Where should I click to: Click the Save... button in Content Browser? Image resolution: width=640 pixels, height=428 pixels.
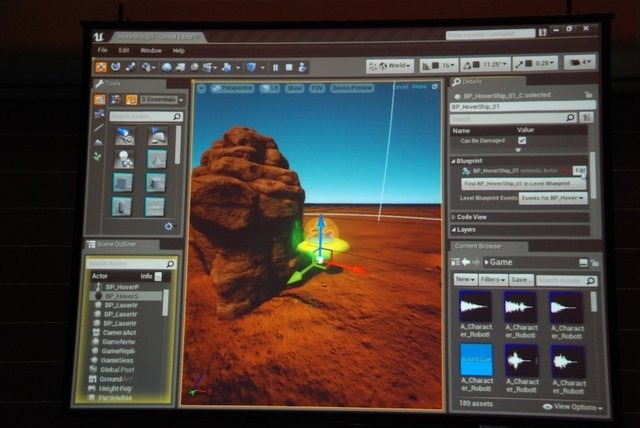[x=521, y=280]
